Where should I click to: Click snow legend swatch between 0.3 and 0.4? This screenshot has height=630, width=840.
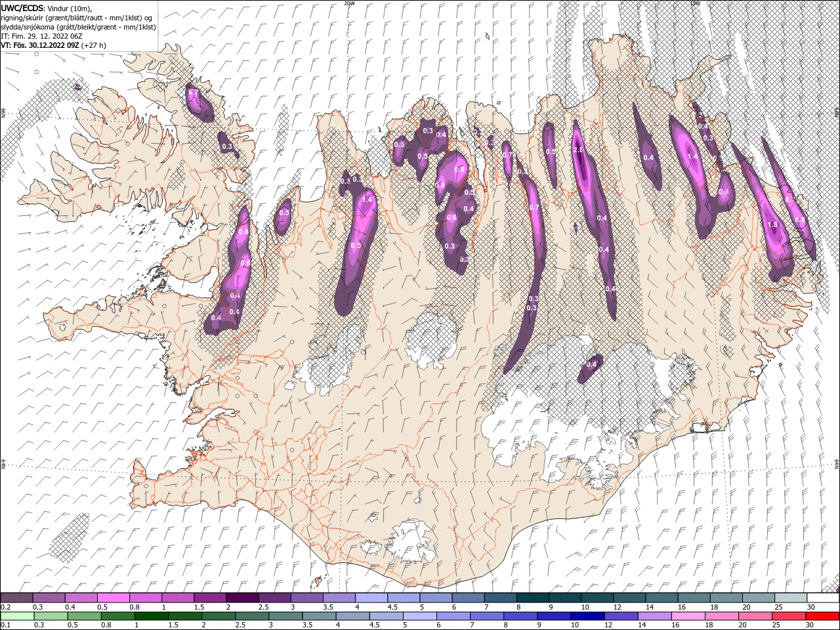pos(50,598)
